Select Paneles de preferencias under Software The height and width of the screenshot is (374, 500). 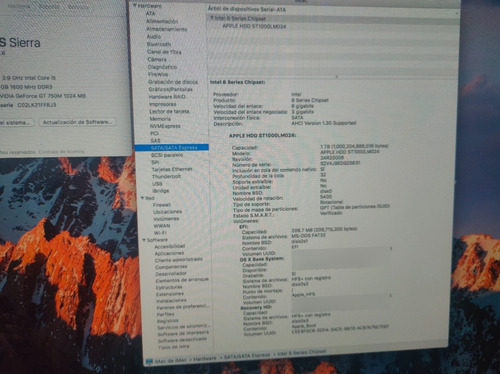click(183, 307)
